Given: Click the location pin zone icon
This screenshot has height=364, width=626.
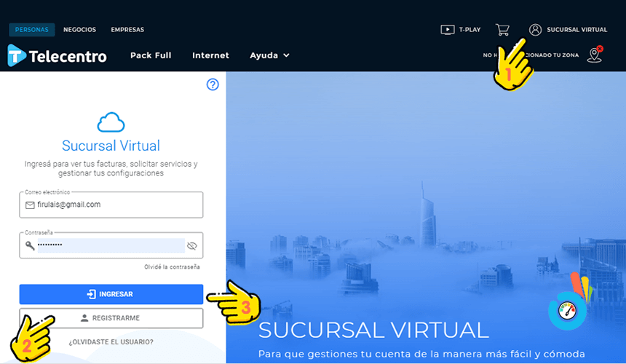Looking at the screenshot, I should click(x=595, y=55).
